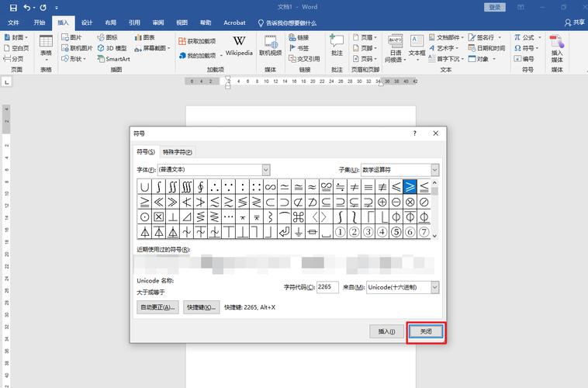Redo the last action
This screenshot has height=388, width=588.
click(x=43, y=8)
